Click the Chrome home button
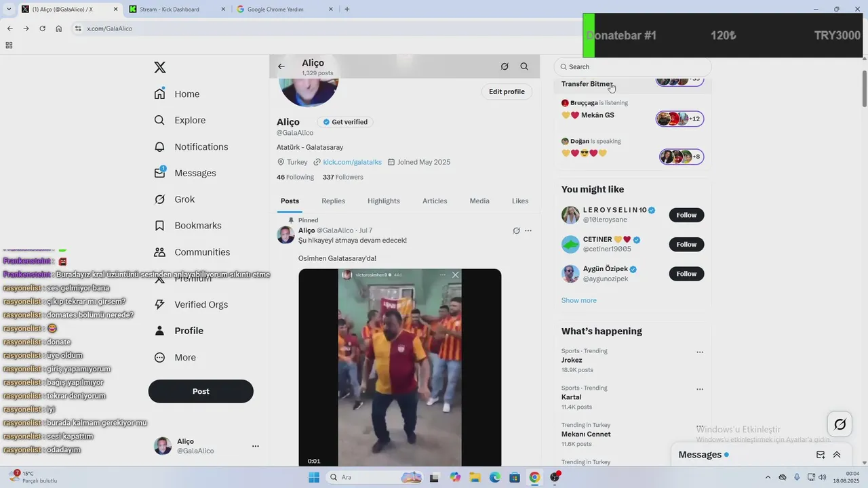868x488 pixels. (59, 28)
